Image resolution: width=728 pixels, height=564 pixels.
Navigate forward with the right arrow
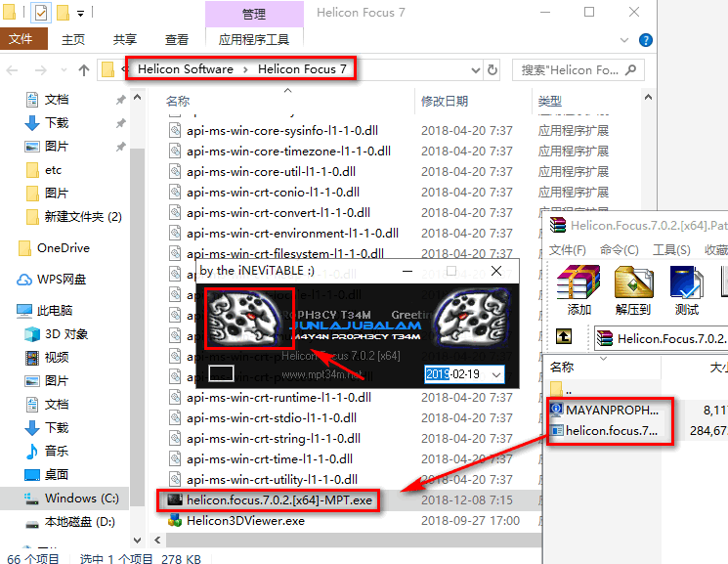[41, 70]
